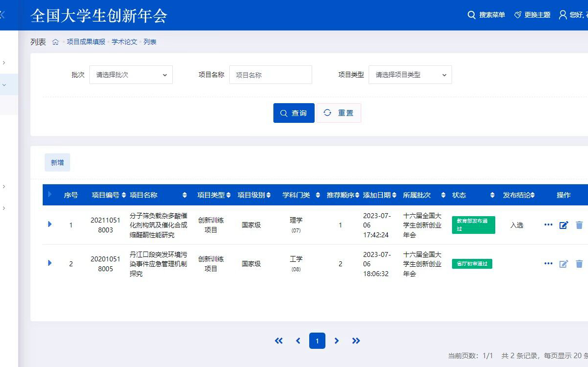Click the home icon in the breadcrumb

[x=55, y=42]
